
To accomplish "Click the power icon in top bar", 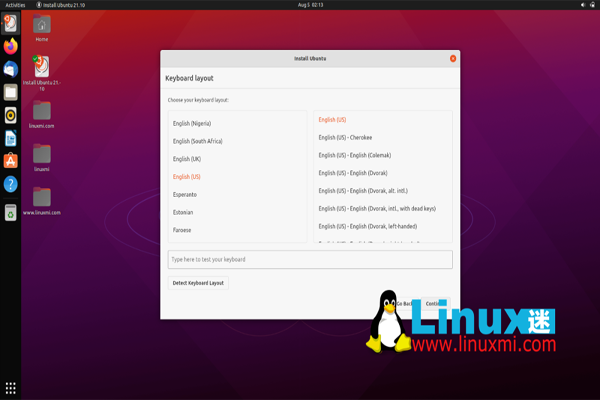I will [592, 5].
